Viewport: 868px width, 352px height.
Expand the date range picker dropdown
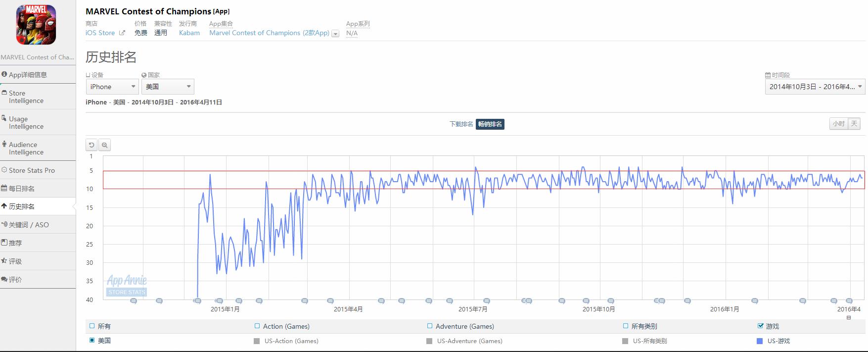pos(815,87)
